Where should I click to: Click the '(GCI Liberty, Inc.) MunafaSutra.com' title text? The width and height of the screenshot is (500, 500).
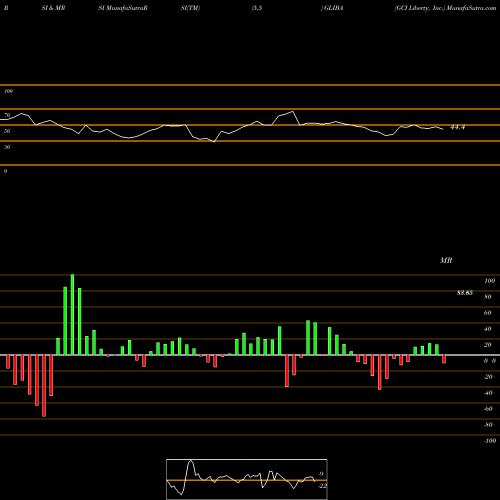point(445,8)
